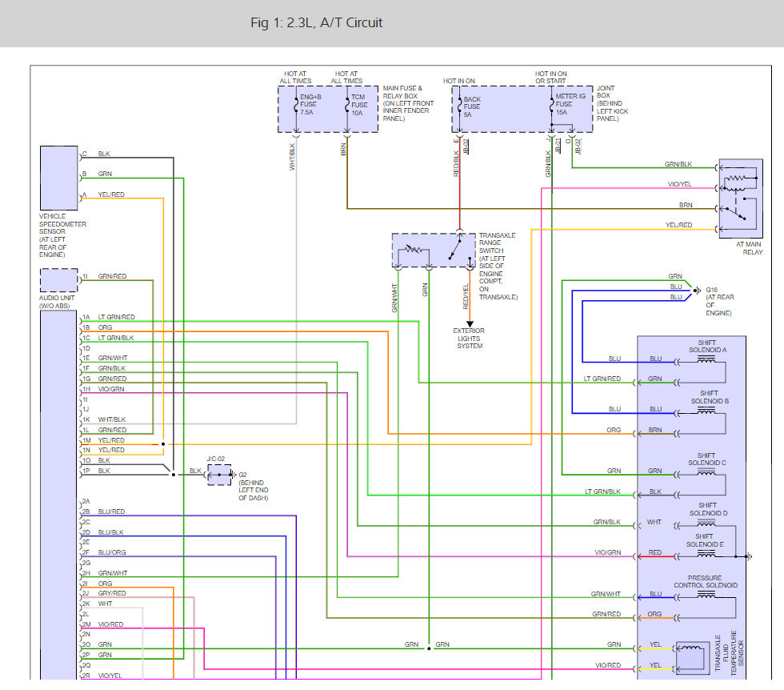Select the ENG+B FUSE 7.5A label

[310, 105]
